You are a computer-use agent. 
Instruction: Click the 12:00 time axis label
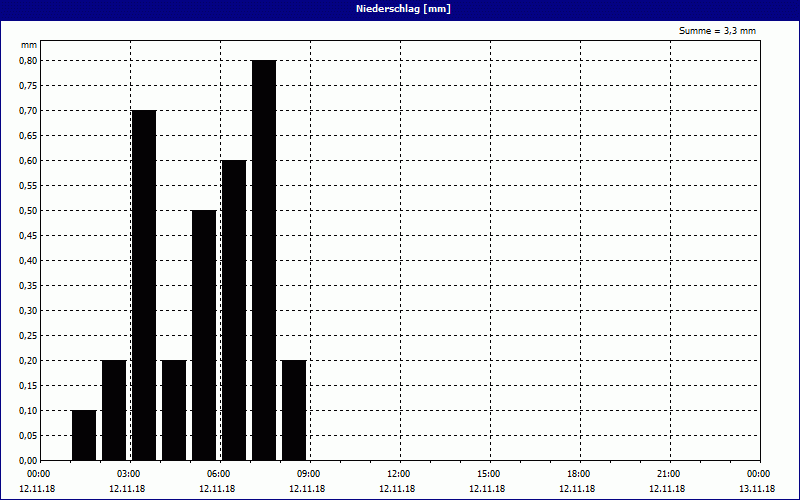click(x=398, y=474)
